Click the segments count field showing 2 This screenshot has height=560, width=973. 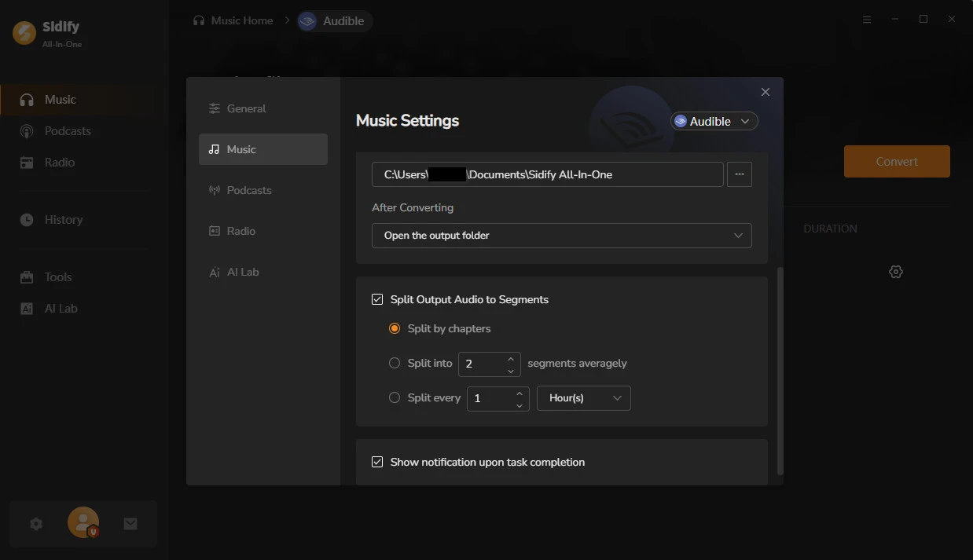pos(481,364)
